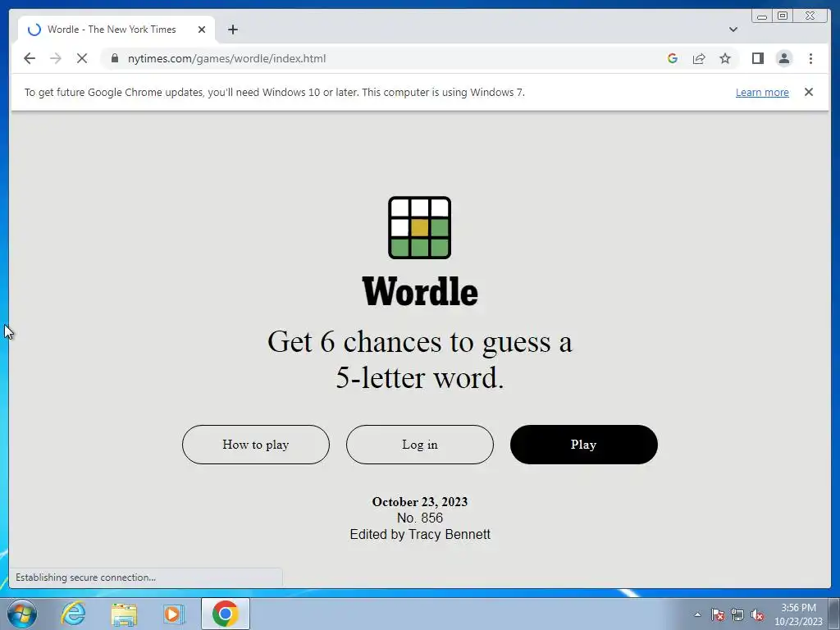Open File Explorer from taskbar

[124, 614]
